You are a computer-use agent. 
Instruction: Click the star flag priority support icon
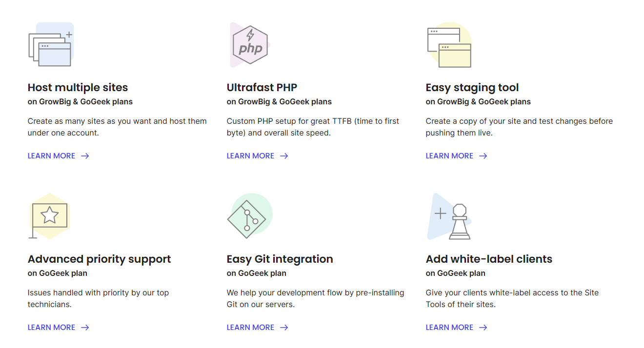49,215
